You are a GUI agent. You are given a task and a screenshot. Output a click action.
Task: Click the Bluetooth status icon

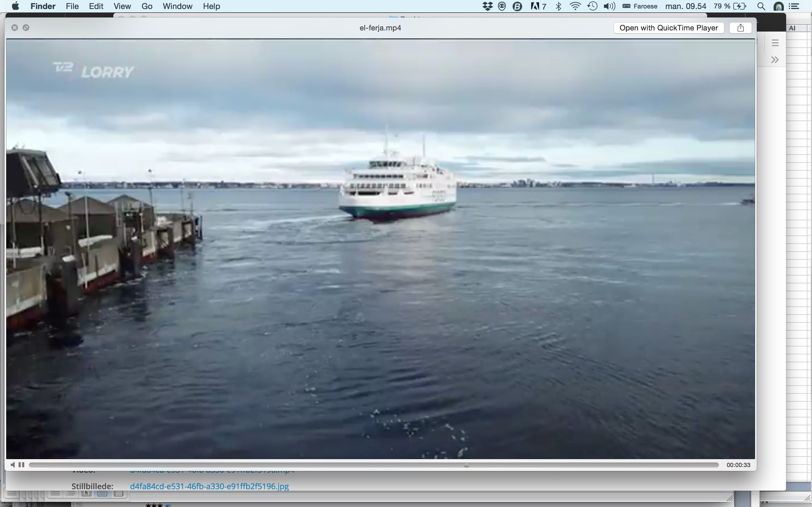pyautogui.click(x=558, y=6)
